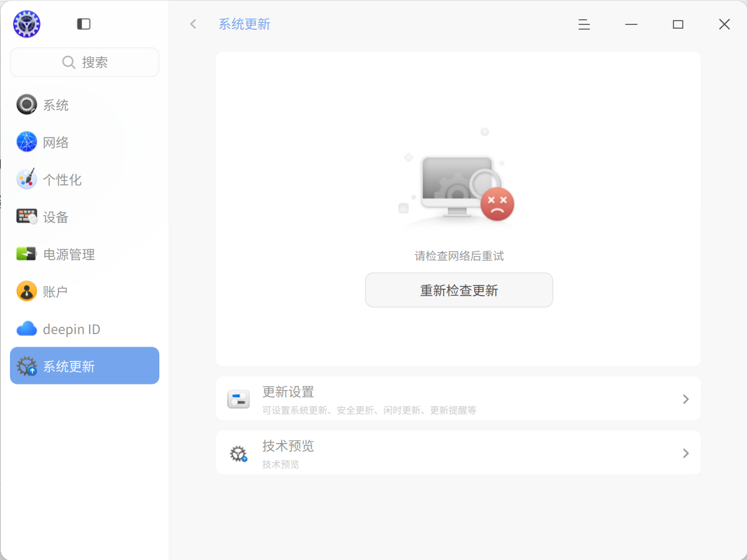Click the 系统 gear icon in sidebar
This screenshot has height=560, width=747.
coord(27,105)
